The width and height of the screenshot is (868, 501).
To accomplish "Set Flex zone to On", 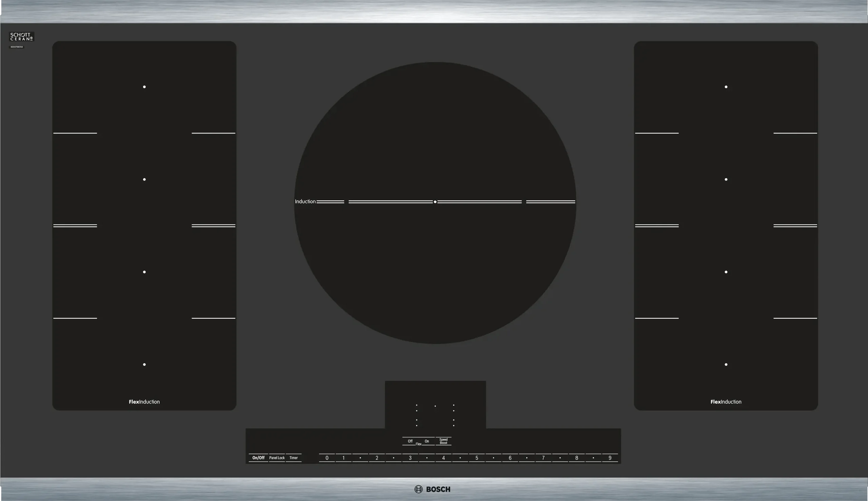I will point(427,441).
